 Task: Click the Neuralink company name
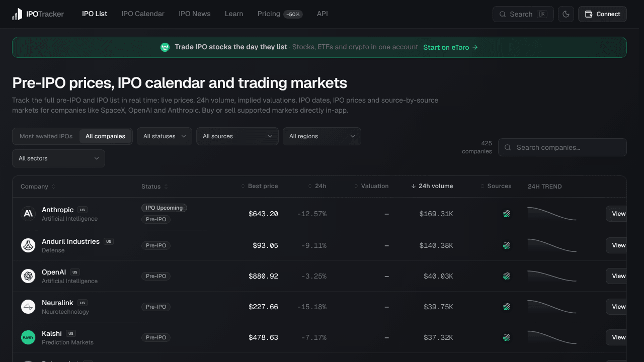[x=57, y=303]
